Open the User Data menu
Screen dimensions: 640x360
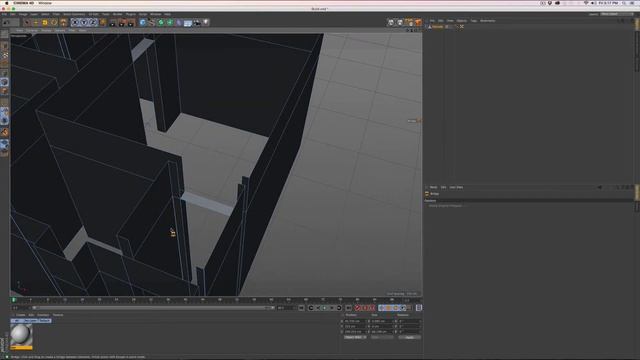[x=456, y=187]
